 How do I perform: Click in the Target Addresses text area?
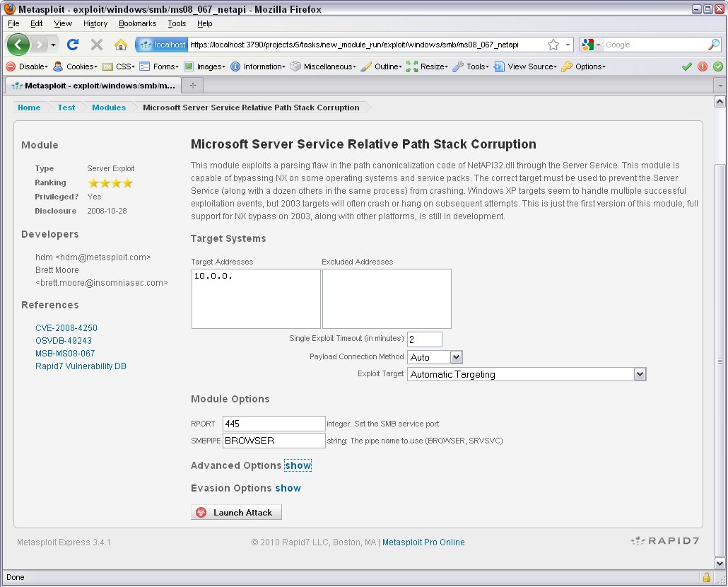click(256, 298)
